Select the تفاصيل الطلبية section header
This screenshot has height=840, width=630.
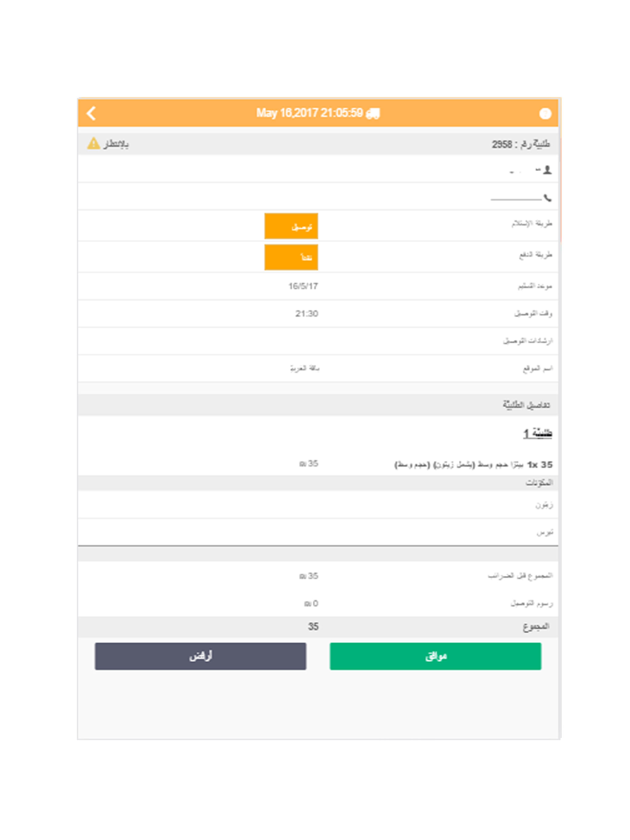click(x=526, y=405)
